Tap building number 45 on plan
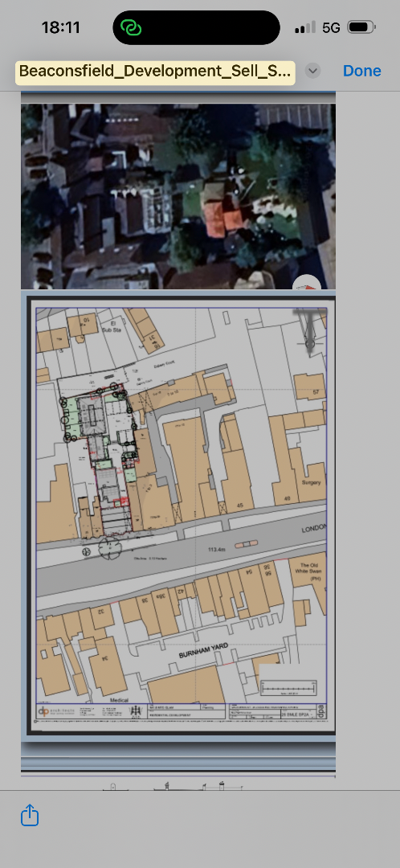400x868 pixels. pos(239,504)
